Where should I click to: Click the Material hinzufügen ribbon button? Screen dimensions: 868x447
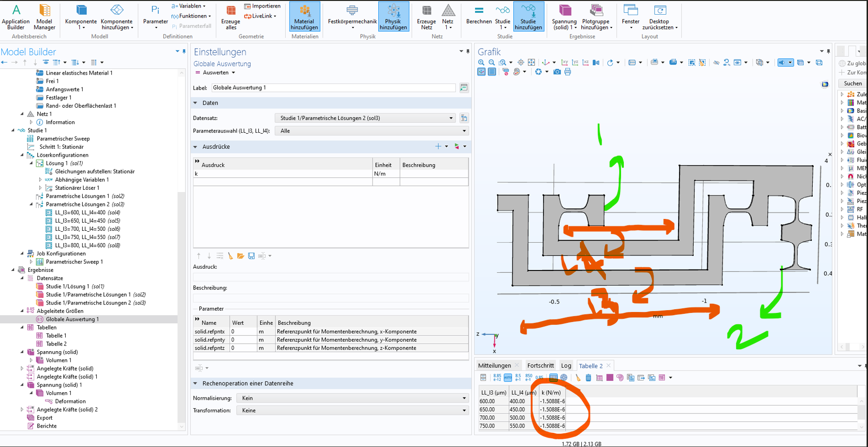304,17
